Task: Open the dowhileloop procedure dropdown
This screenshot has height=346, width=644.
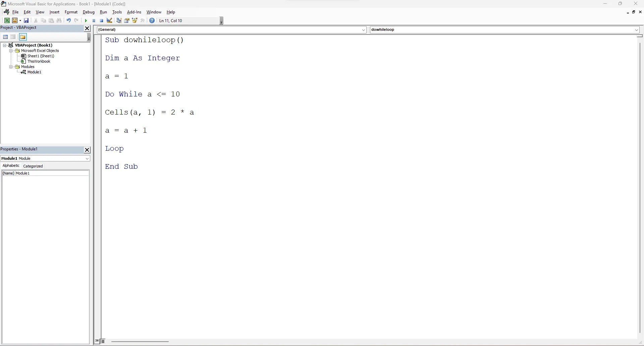Action: pyautogui.click(x=636, y=29)
